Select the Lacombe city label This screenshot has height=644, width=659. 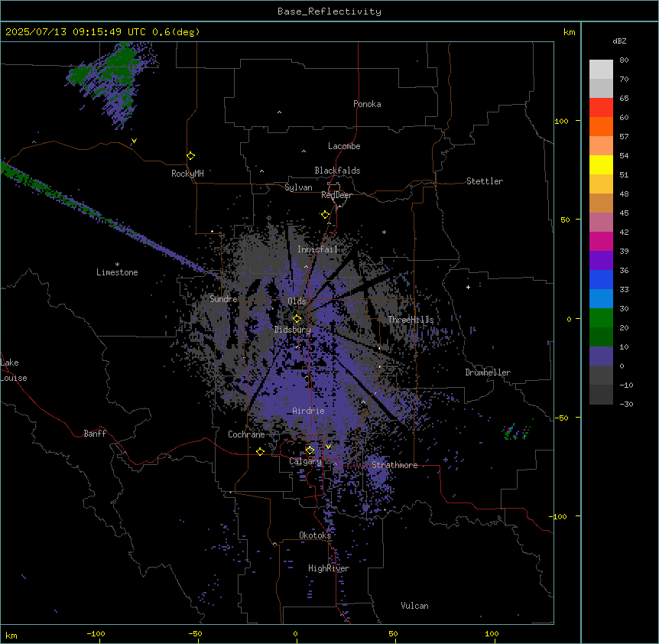(344, 146)
